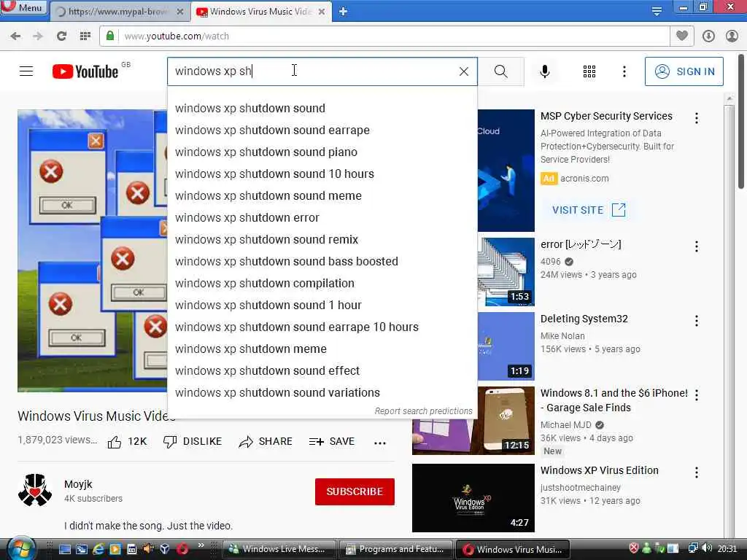
Task: Select 'windows xp shutdown meme' suggestion
Action: (x=322, y=349)
